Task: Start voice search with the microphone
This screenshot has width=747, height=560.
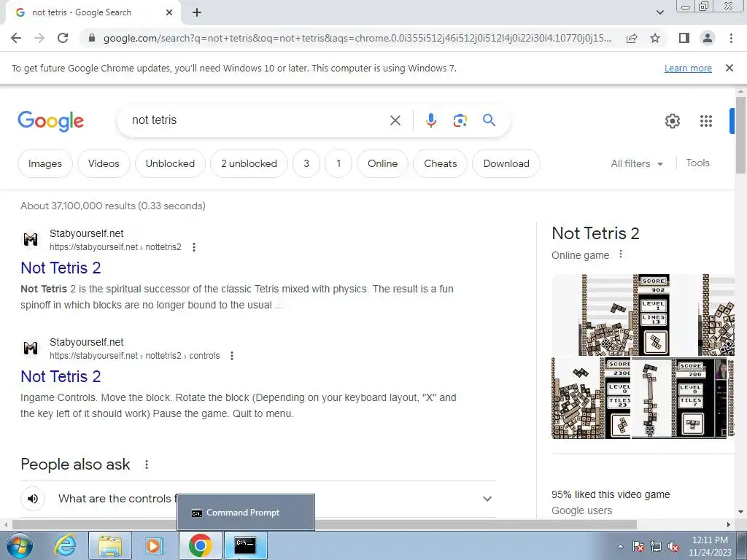Action: pyautogui.click(x=430, y=120)
